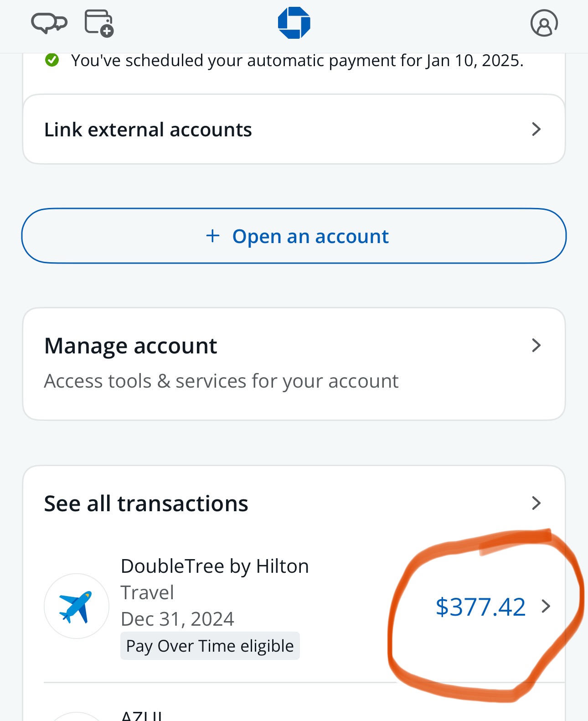Open the profile avatar icon

pyautogui.click(x=544, y=23)
